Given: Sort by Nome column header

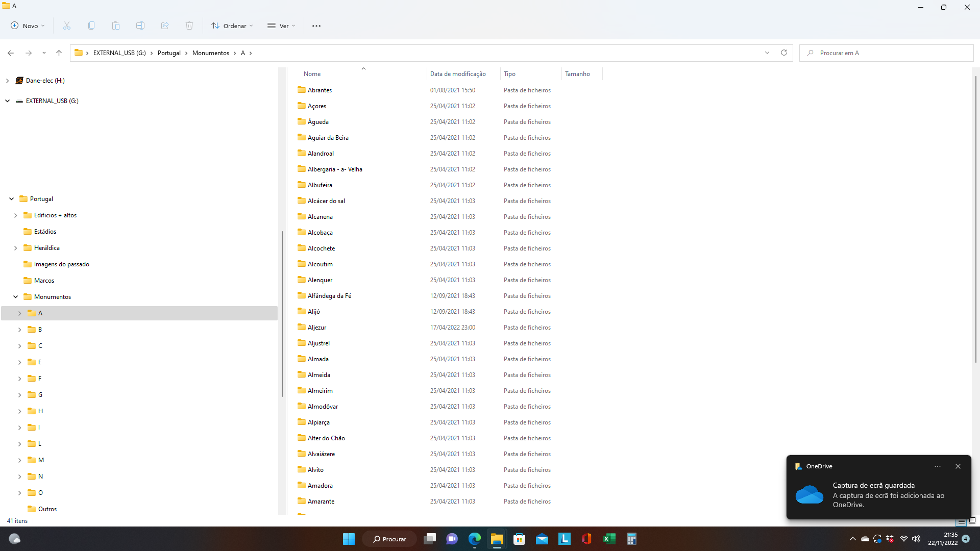Looking at the screenshot, I should (x=312, y=74).
